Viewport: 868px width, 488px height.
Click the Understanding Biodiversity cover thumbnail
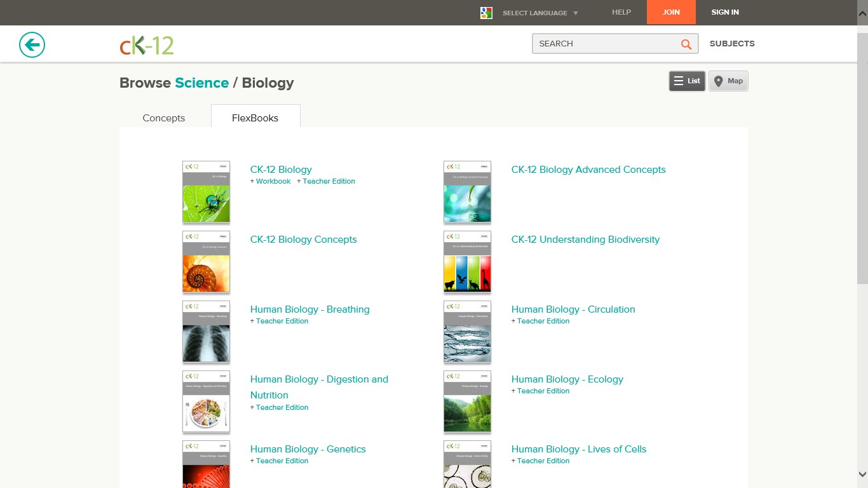coord(467,262)
